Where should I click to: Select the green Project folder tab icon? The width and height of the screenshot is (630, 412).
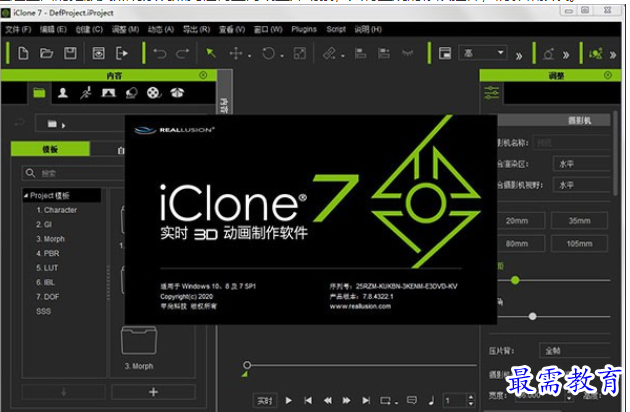click(39, 93)
